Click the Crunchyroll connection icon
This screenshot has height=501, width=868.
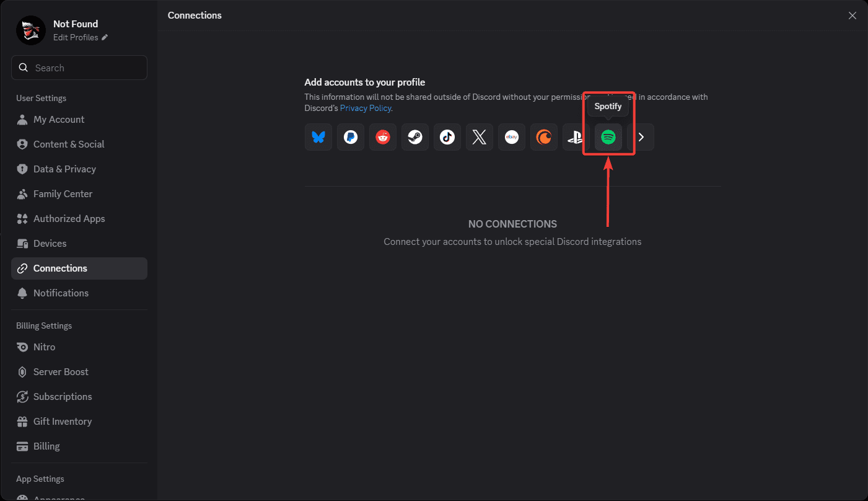click(543, 137)
